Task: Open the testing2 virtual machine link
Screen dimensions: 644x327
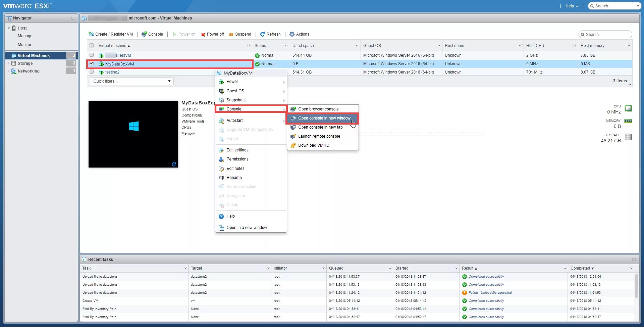Action: 112,72
